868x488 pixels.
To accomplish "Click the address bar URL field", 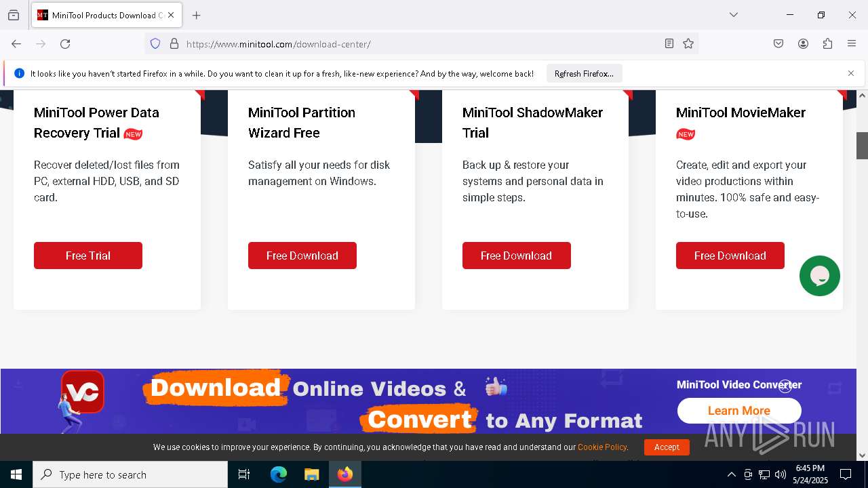I will (x=420, y=44).
